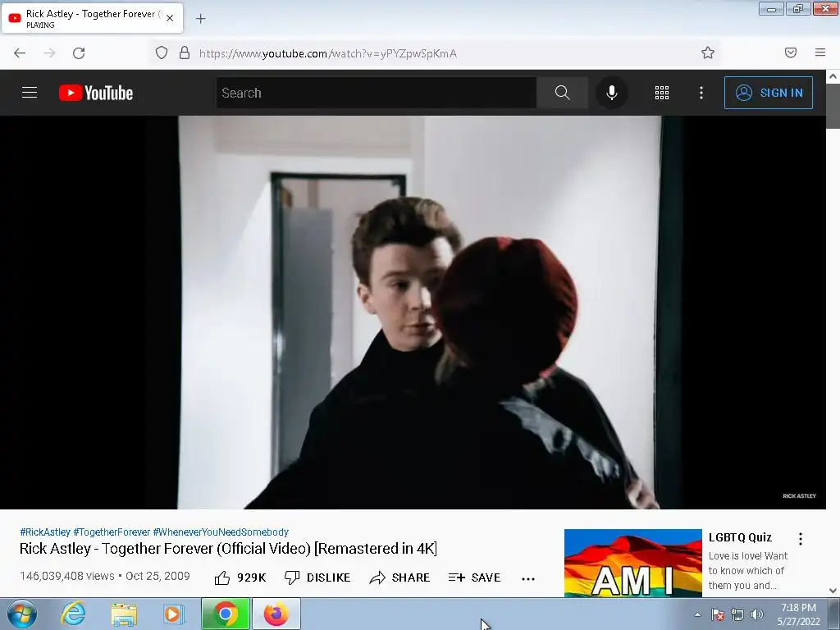The height and width of the screenshot is (630, 840).
Task: Open the Action Center flag icon
Action: pos(718,614)
